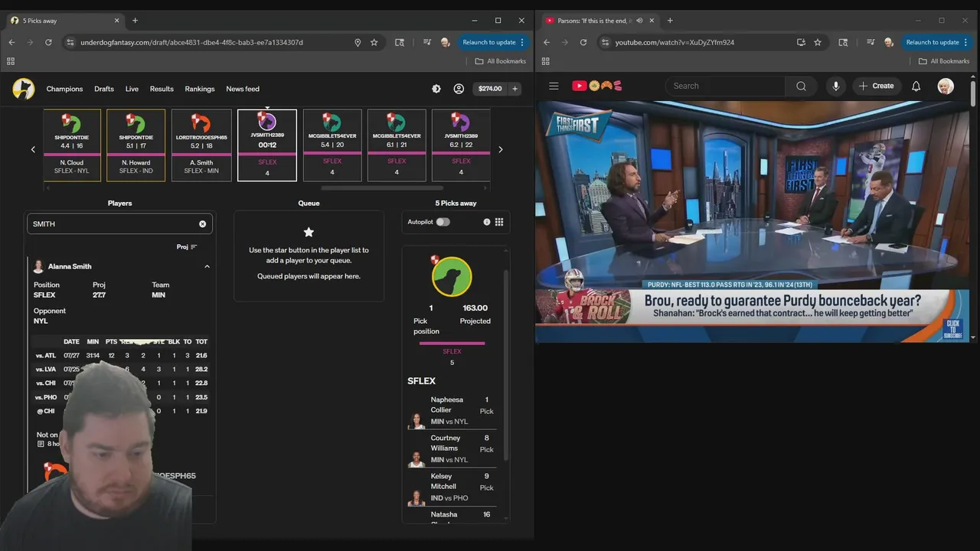Click the Napheesa Collier roster entry

(452, 411)
